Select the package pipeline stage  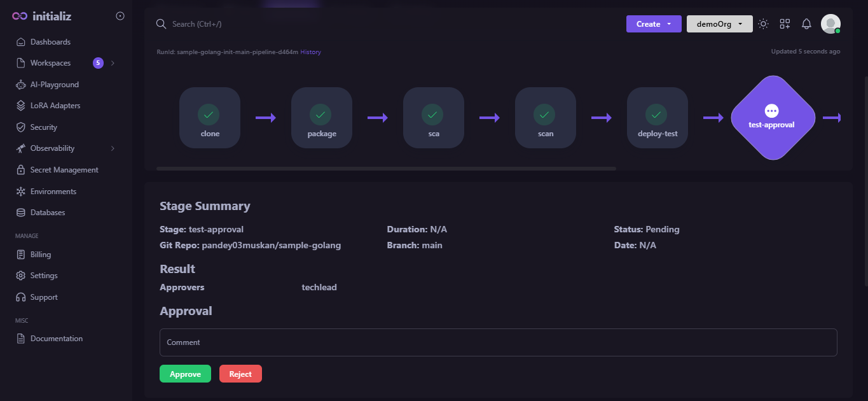[322, 118]
